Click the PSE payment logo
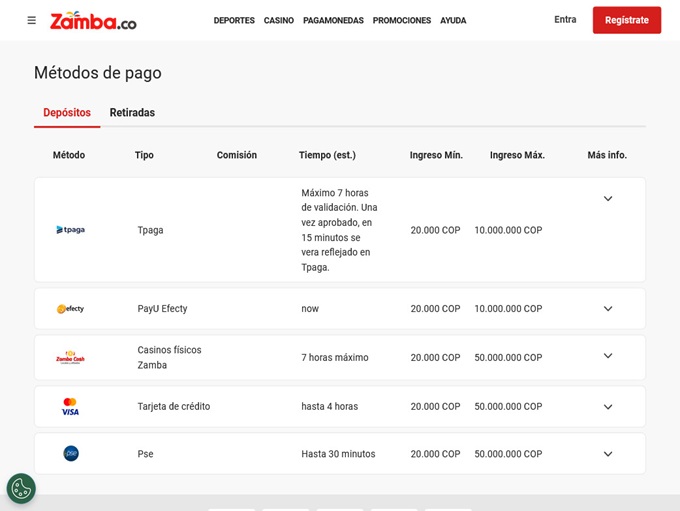The height and width of the screenshot is (511, 680). (70, 454)
